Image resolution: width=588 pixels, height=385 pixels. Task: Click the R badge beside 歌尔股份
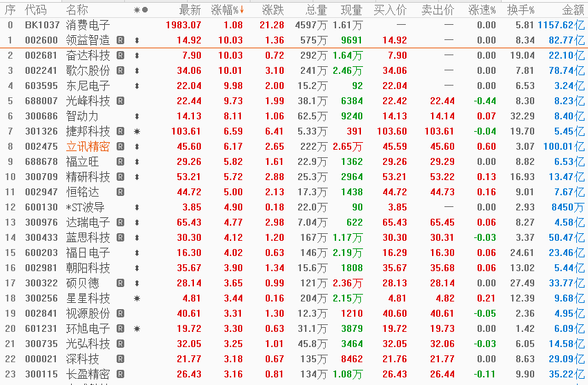click(121, 71)
